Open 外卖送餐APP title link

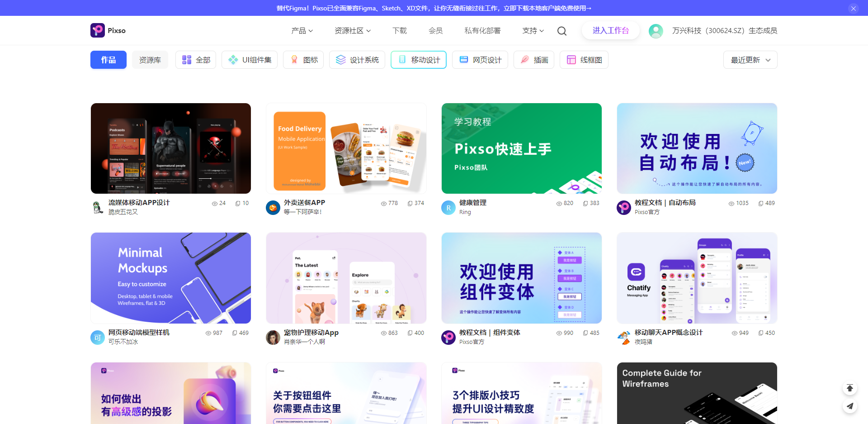point(304,203)
